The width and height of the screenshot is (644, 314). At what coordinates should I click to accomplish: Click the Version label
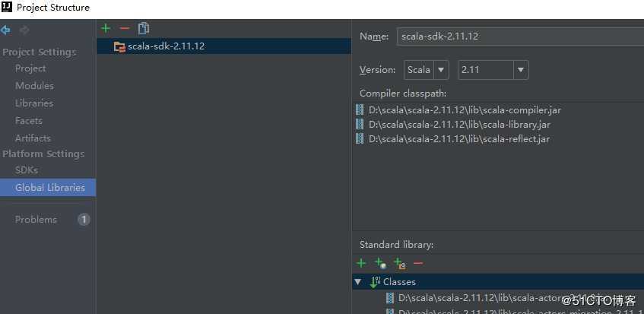377,70
